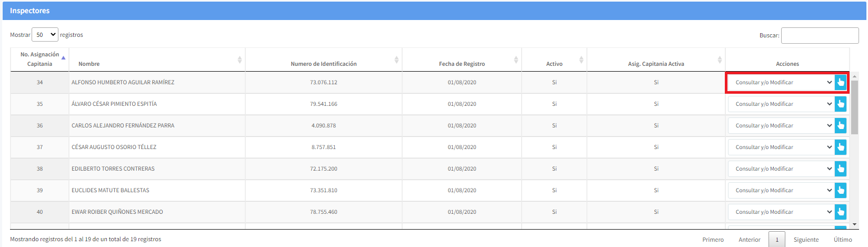Click hand action icon for Álvaro César Pimiento
Viewport: 868px width, 247px height.
(x=841, y=104)
